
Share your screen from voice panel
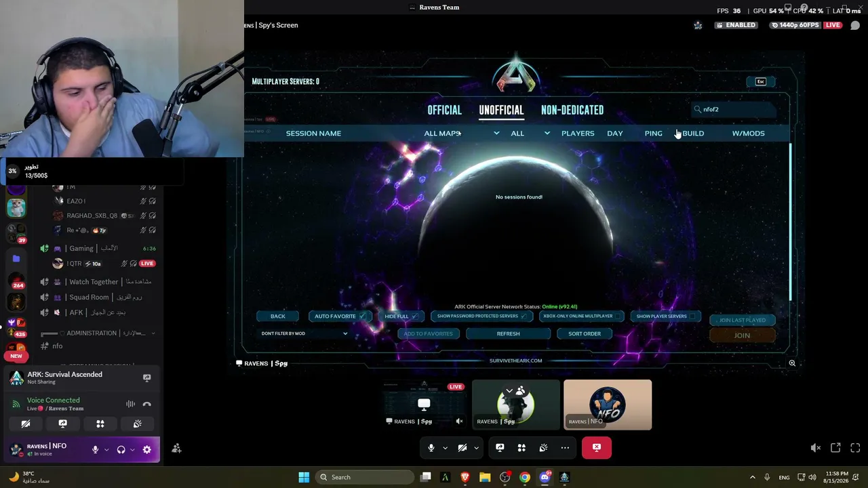(x=63, y=424)
